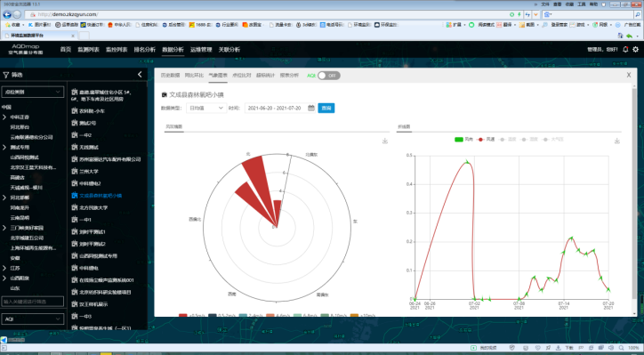Toggle the AQI switch on
Image resolution: width=644 pixels, height=355 pixels.
pos(328,76)
